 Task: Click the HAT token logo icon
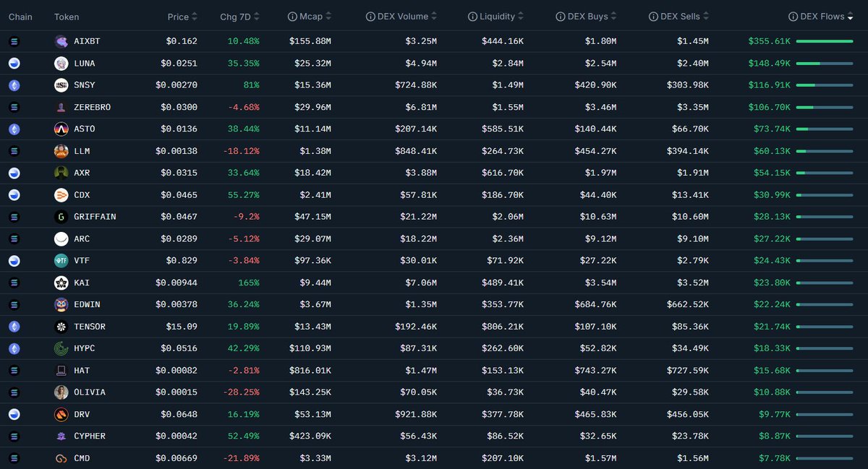coord(61,370)
